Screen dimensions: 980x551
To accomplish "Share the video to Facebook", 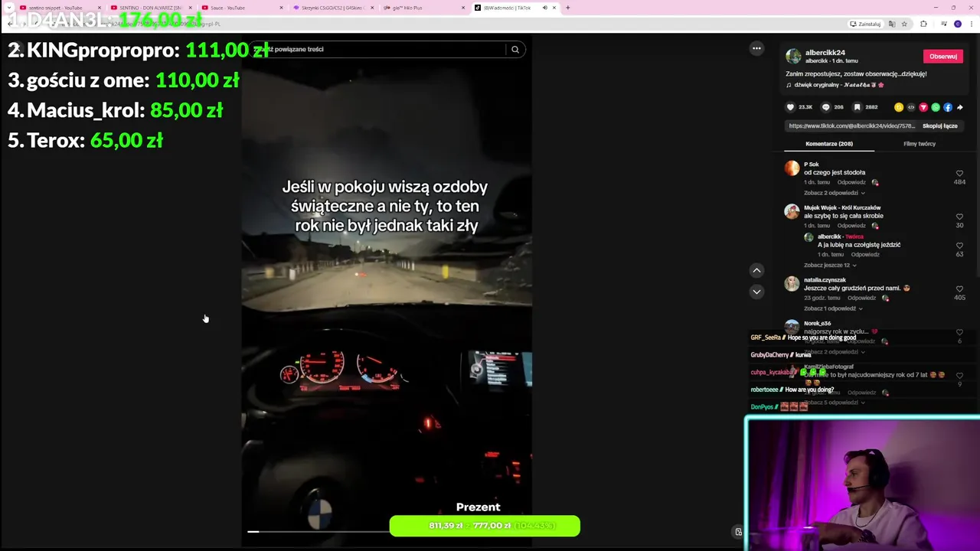I will coord(948,107).
